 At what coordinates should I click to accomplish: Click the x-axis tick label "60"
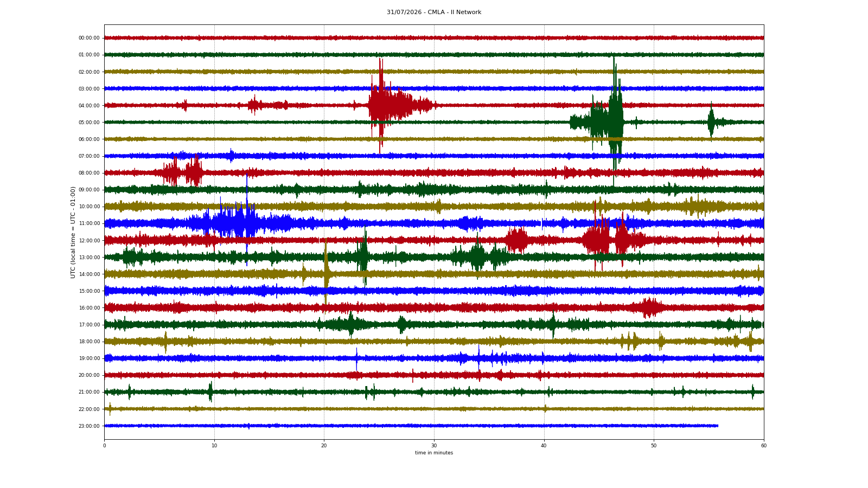pos(764,446)
